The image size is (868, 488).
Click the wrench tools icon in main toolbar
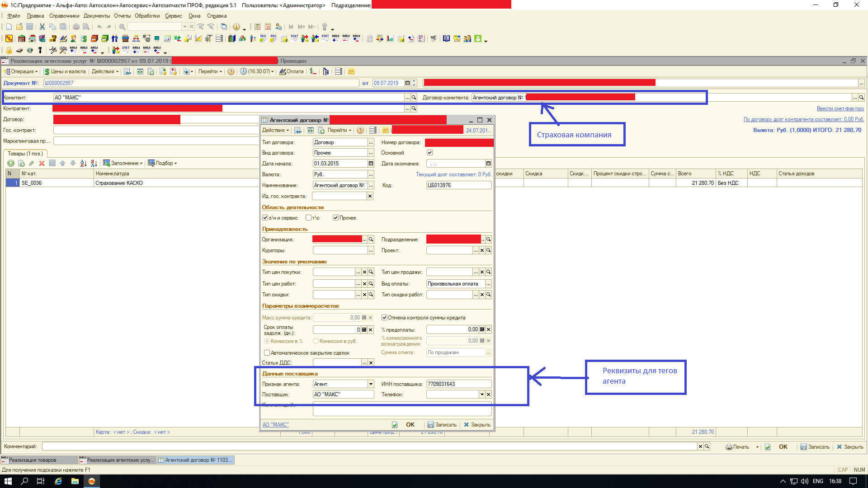[x=324, y=27]
